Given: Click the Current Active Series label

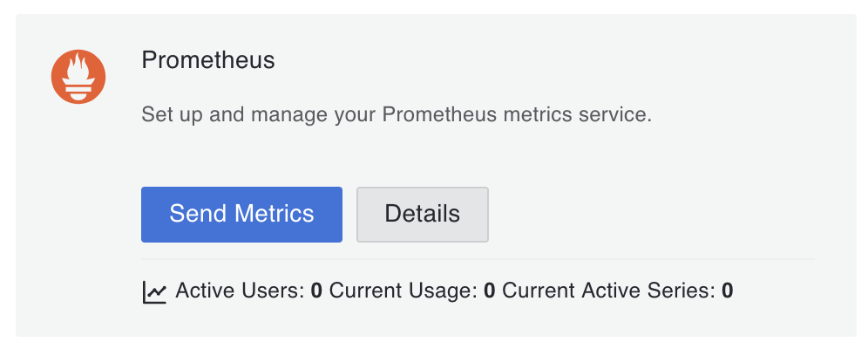Looking at the screenshot, I should tap(608, 291).
